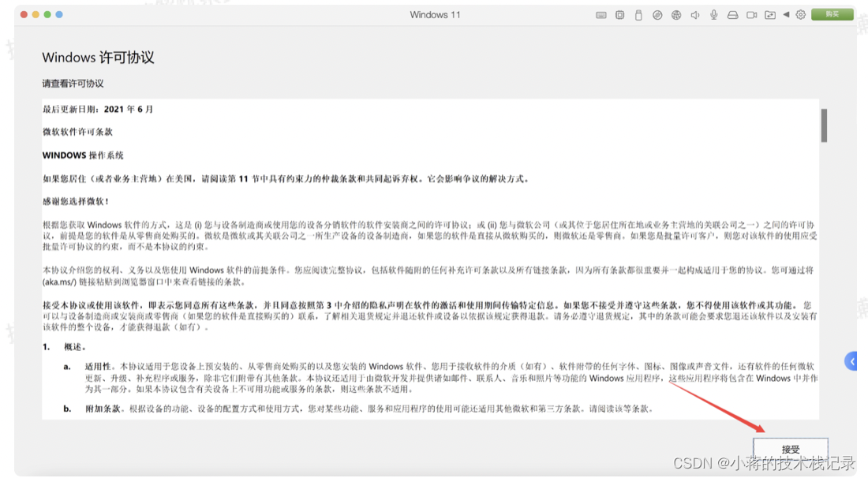Click the green 购买 button
This screenshot has width=868, height=478.
click(x=832, y=14)
